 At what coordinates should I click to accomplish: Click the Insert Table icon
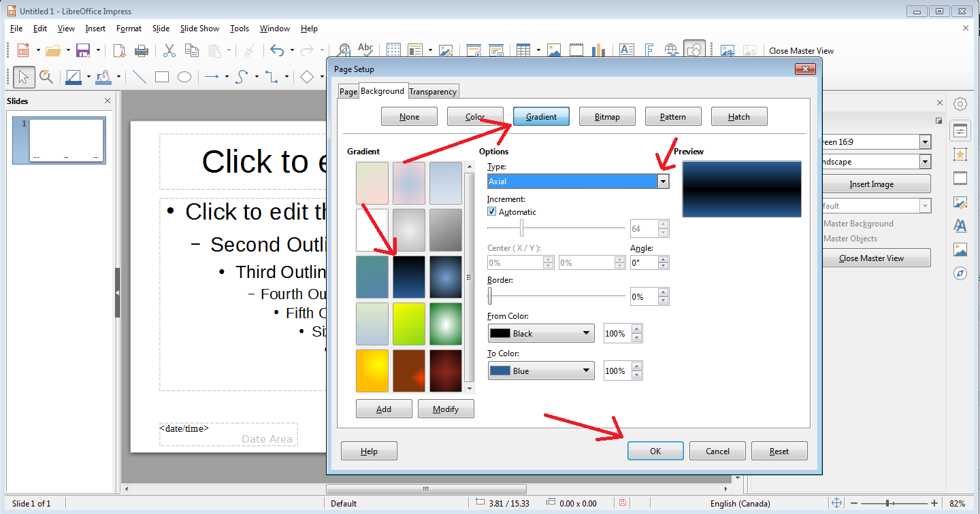click(x=523, y=50)
